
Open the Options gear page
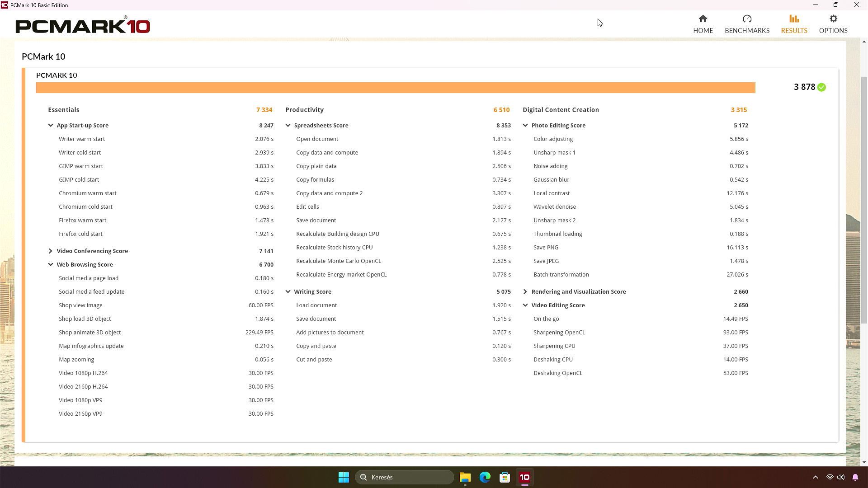(833, 24)
